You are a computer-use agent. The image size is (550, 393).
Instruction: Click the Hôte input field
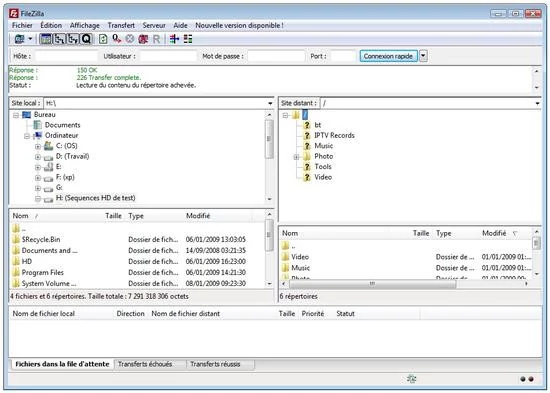[66, 56]
